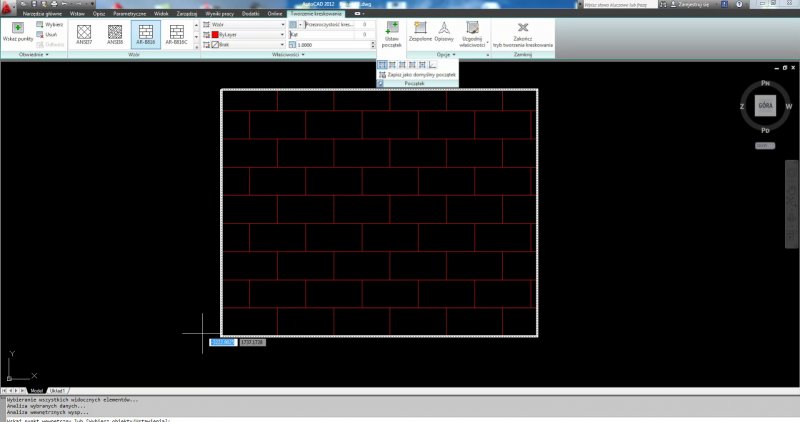Click the Wybierz select boundary button
Screen dimensions: 800x422
coord(53,23)
